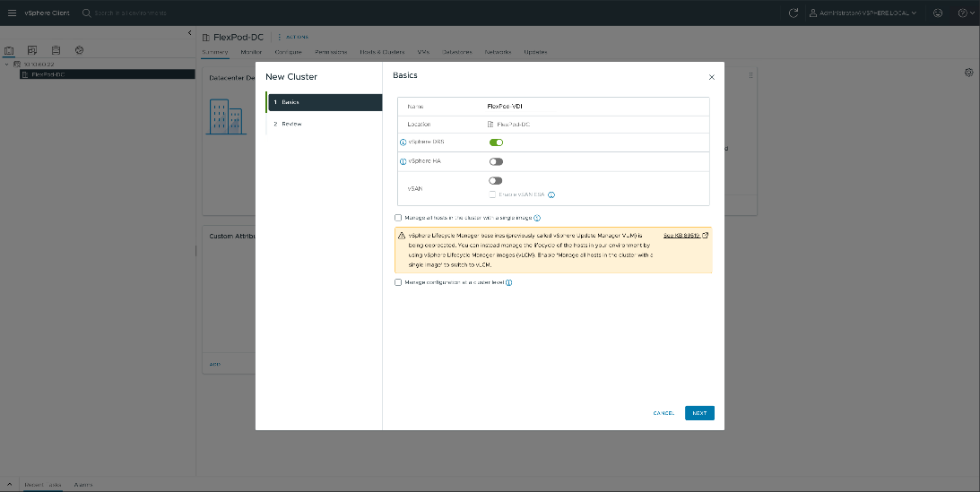Open the See KB article link
This screenshot has height=492, width=980.
[x=686, y=236]
